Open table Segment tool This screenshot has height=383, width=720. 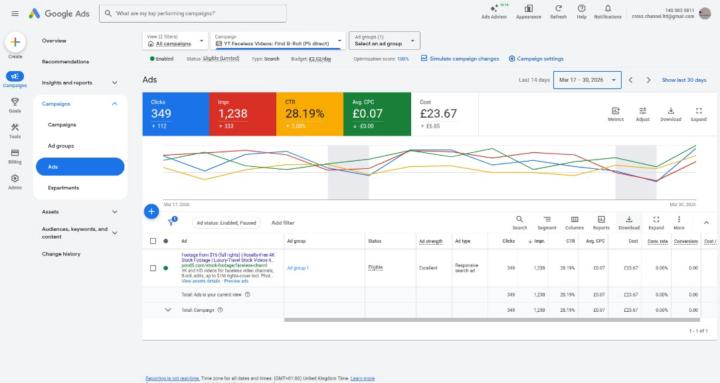pos(547,220)
